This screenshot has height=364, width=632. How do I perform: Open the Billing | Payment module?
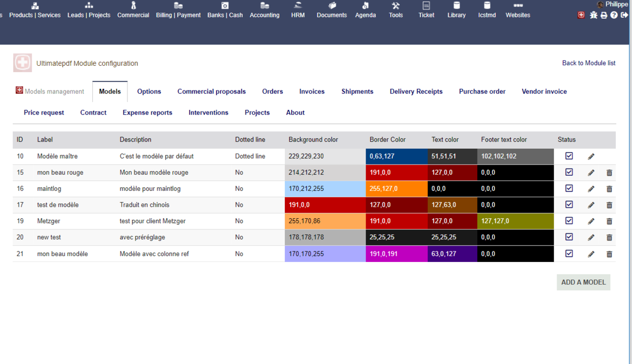(179, 10)
